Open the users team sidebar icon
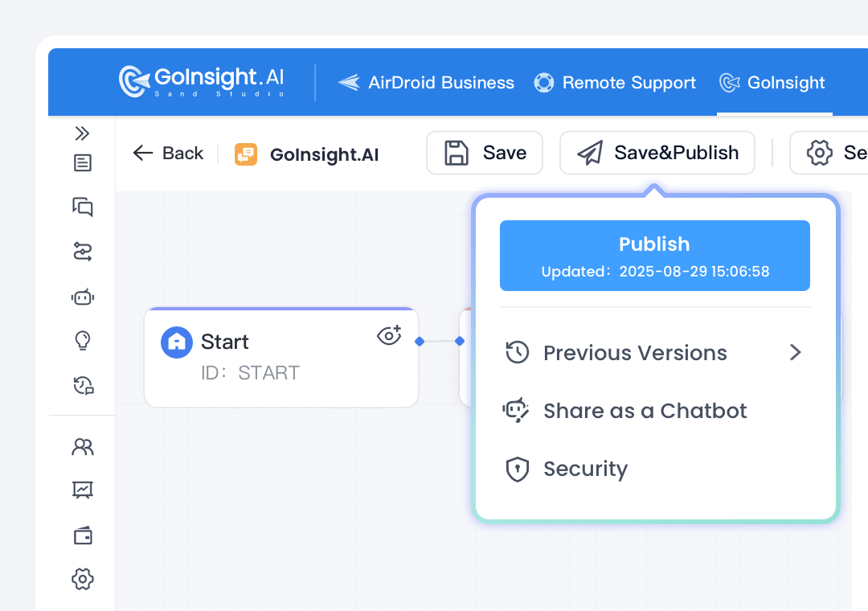Screen dimensions: 868x611 coord(82,447)
